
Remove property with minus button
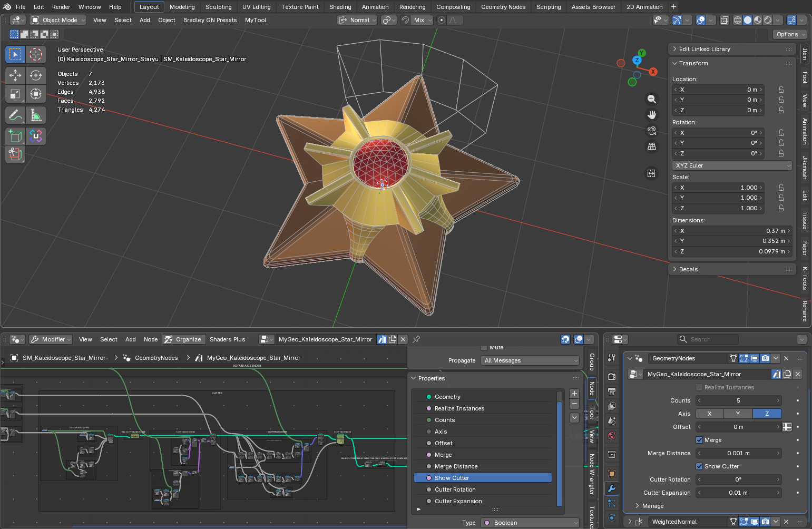pyautogui.click(x=574, y=404)
